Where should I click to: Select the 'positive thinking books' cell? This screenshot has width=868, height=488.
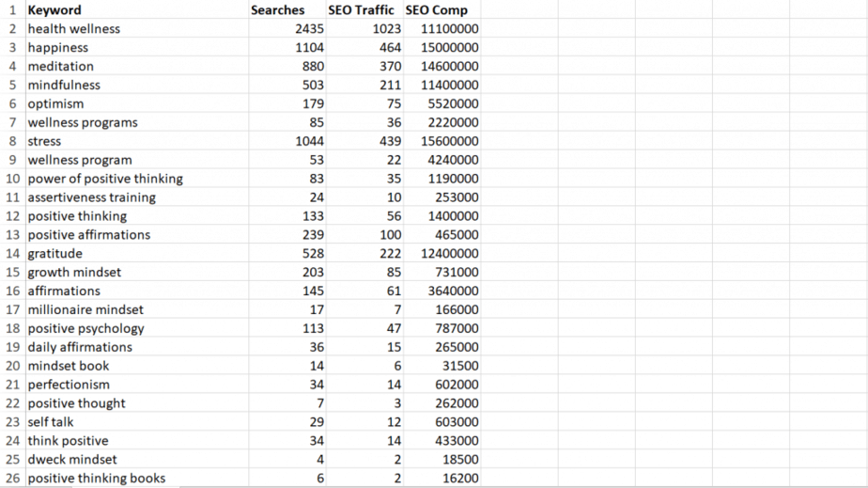point(96,479)
